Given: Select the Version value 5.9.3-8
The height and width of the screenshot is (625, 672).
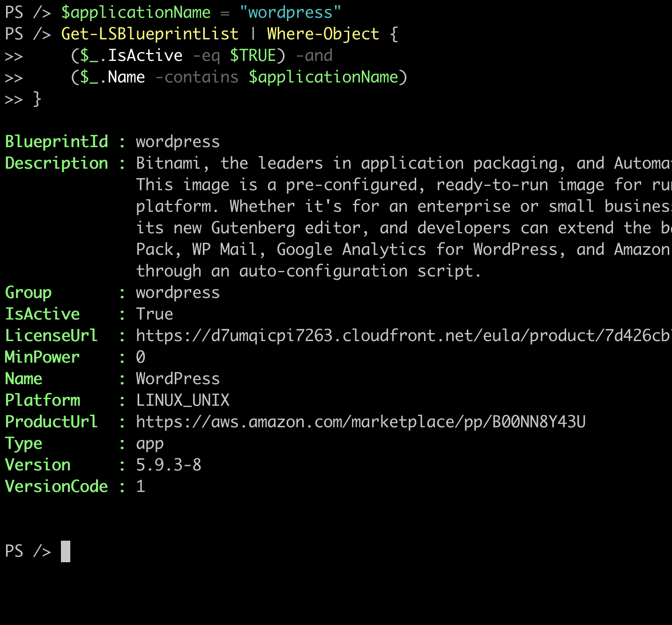Looking at the screenshot, I should pos(168,464).
